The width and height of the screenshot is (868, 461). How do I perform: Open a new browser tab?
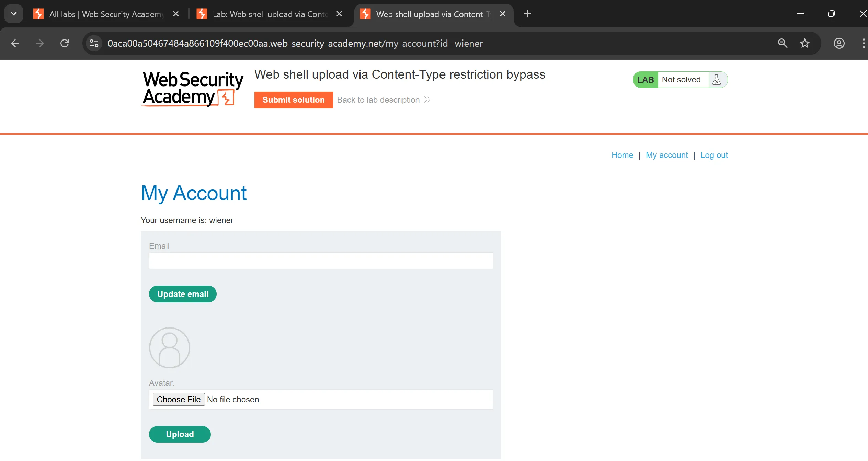tap(527, 14)
